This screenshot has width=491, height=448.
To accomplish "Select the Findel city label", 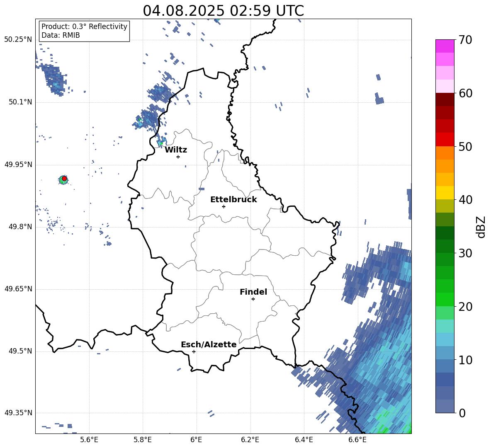I will pyautogui.click(x=253, y=292).
